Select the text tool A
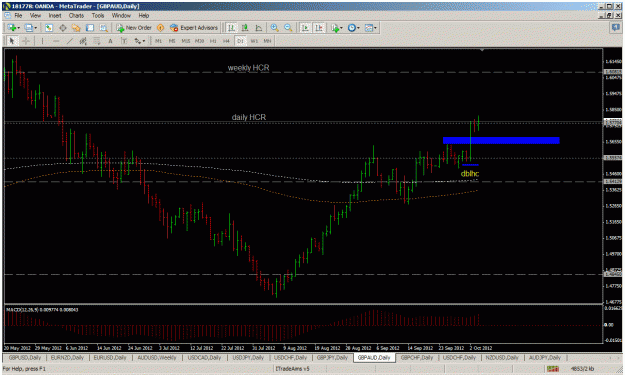Image resolution: width=625 pixels, height=375 pixels. (x=110, y=41)
